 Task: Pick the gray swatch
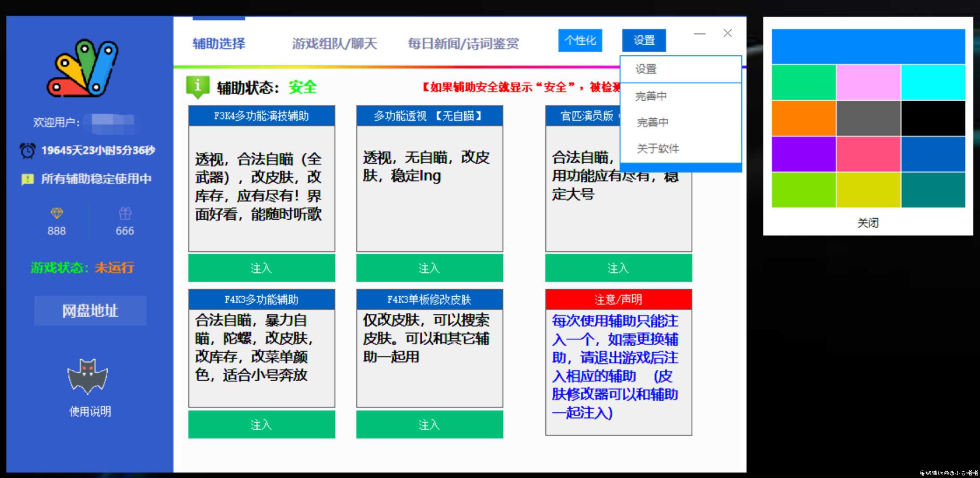[869, 118]
